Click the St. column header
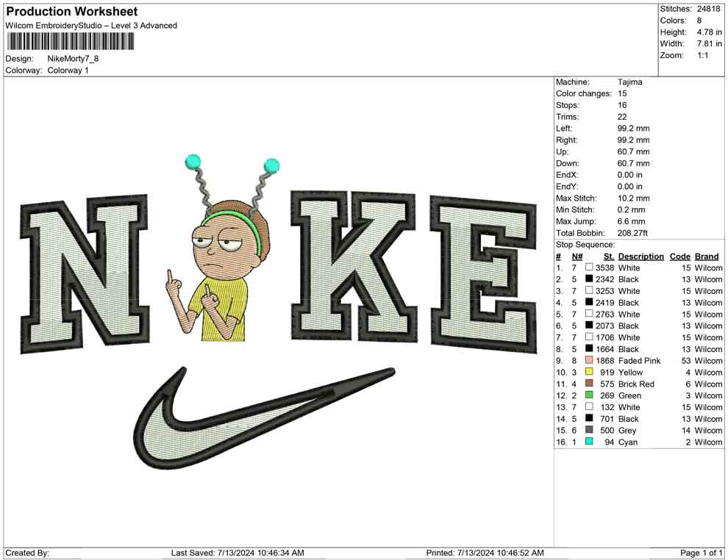This screenshot has width=728, height=560. [x=608, y=256]
